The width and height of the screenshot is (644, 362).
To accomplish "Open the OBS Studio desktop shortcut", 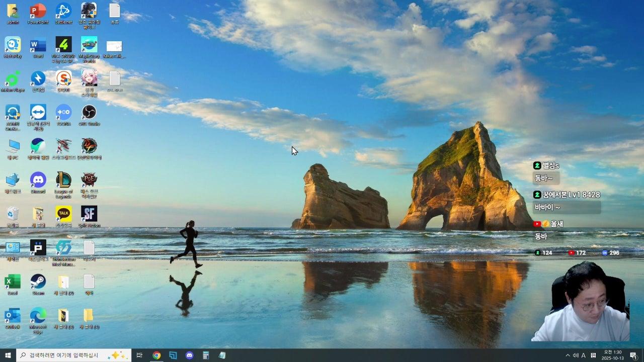I will (x=89, y=113).
